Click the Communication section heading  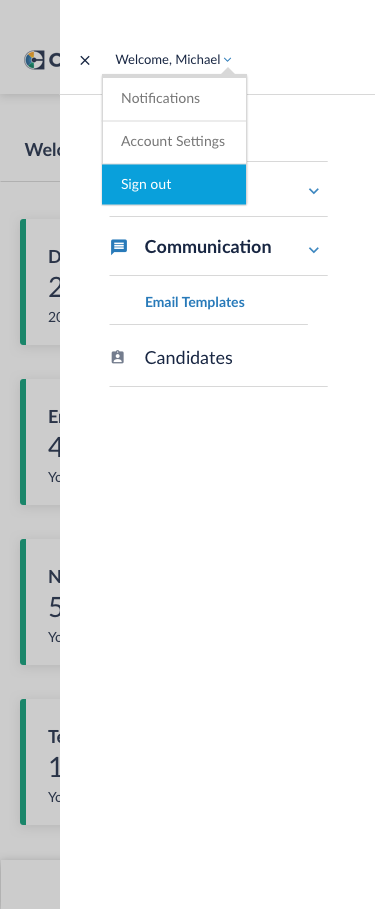tap(208, 247)
